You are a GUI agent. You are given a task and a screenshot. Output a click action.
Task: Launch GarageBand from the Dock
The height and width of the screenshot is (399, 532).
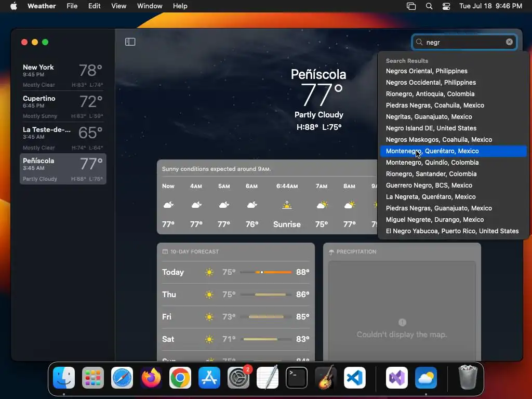tap(326, 378)
